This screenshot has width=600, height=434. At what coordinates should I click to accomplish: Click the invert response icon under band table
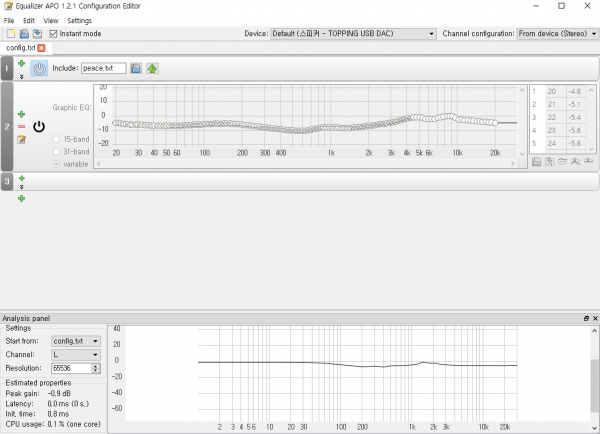(563, 161)
